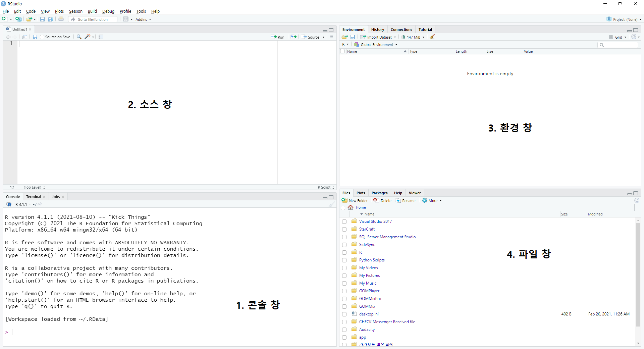Open the Tools menu
644x349 pixels.
141,11
